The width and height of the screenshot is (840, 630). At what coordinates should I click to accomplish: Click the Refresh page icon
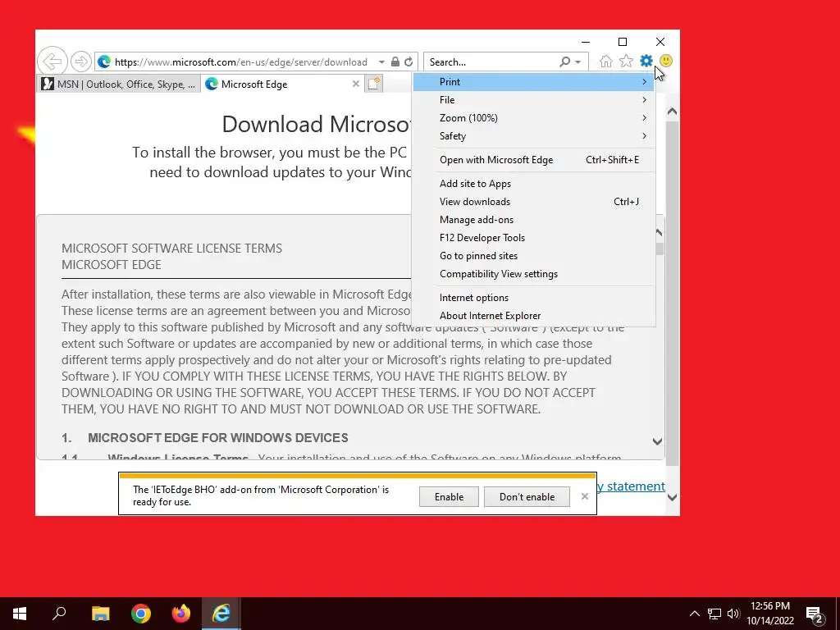point(409,62)
